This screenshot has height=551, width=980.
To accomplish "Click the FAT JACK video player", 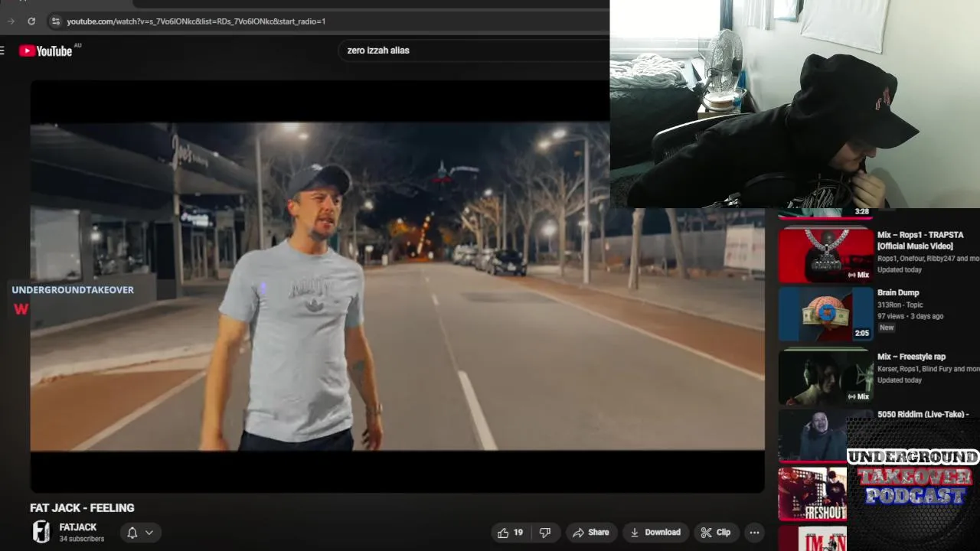I will (397, 286).
